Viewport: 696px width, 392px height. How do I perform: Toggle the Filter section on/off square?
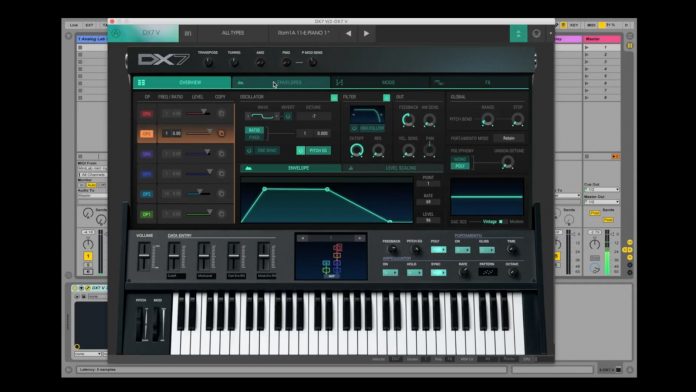pos(387,98)
